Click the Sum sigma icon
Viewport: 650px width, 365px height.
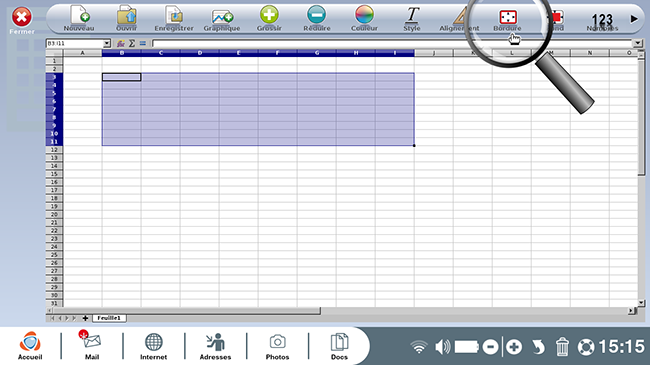132,43
